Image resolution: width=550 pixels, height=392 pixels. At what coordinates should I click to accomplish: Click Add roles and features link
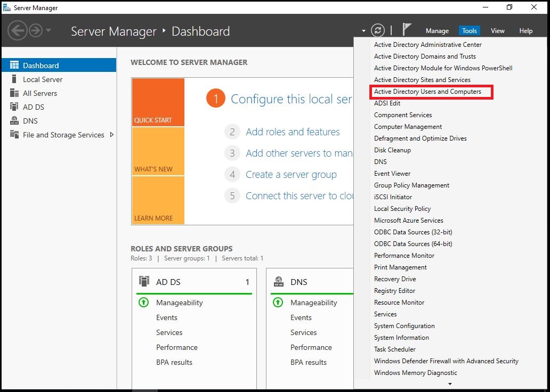pos(293,132)
